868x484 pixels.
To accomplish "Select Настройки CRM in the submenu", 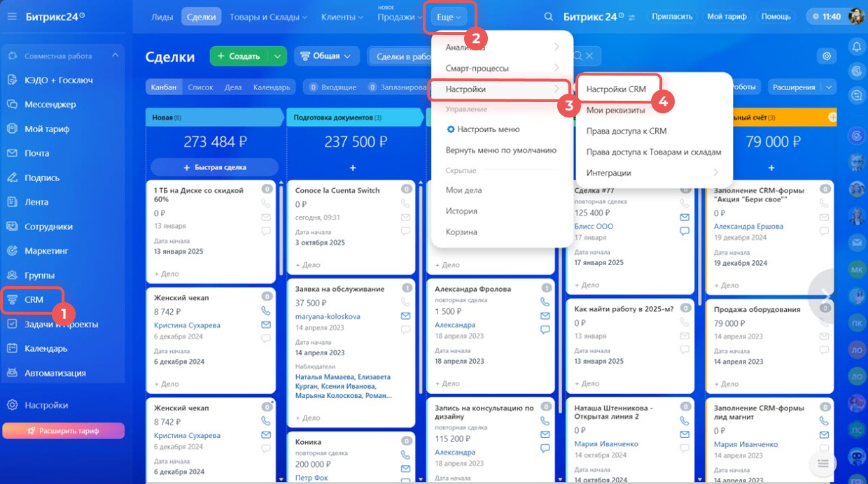I will pyautogui.click(x=616, y=90).
